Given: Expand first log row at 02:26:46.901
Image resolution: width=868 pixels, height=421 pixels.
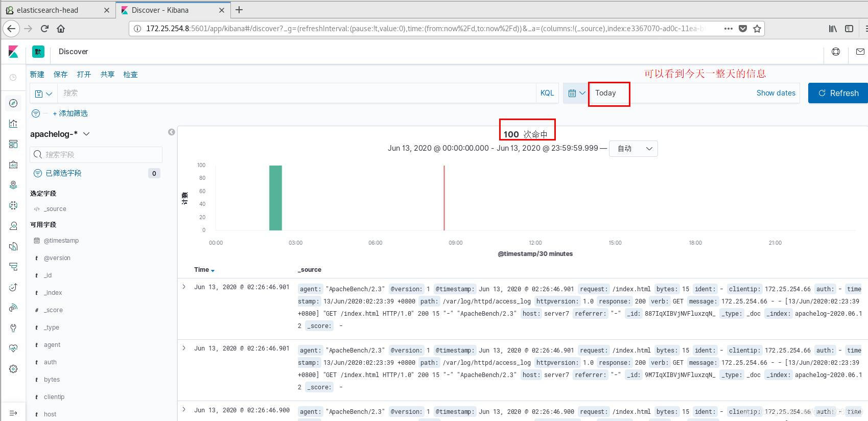Looking at the screenshot, I should pos(184,287).
